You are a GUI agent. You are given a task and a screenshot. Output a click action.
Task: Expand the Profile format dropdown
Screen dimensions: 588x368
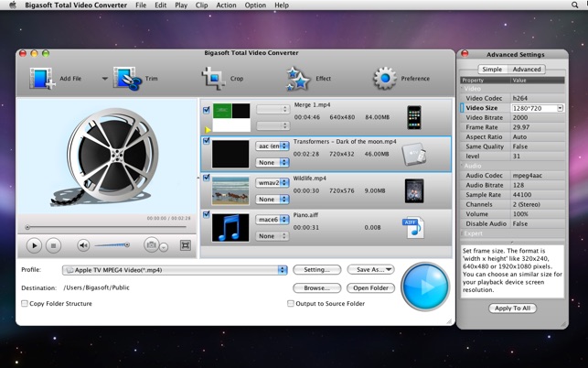point(283,270)
